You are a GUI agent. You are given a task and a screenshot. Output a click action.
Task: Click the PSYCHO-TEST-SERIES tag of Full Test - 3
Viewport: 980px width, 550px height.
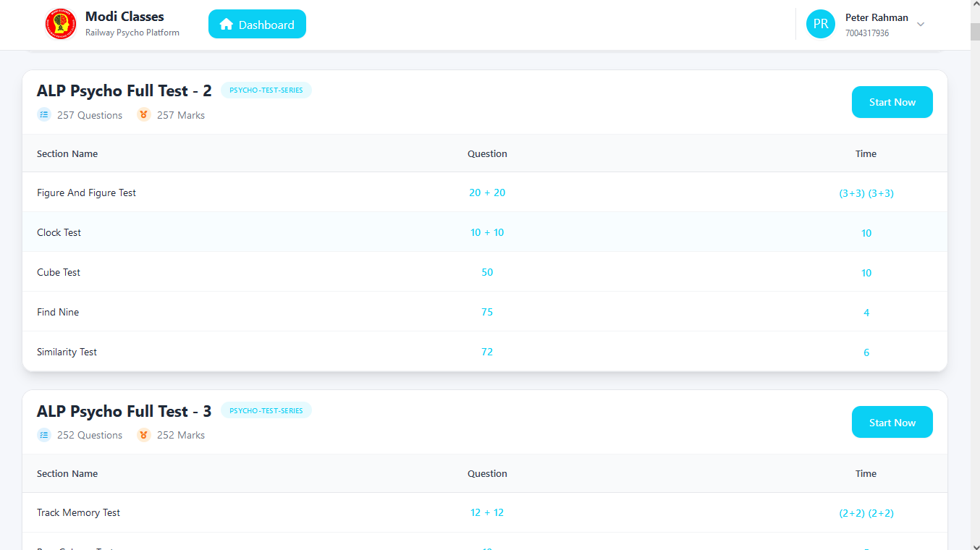[266, 410]
